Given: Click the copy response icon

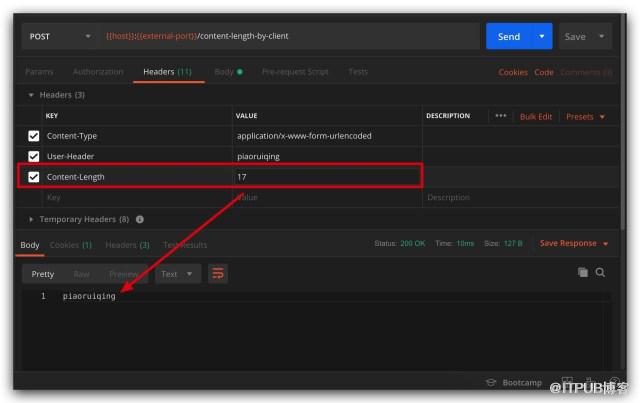Looking at the screenshot, I should 583,272.
